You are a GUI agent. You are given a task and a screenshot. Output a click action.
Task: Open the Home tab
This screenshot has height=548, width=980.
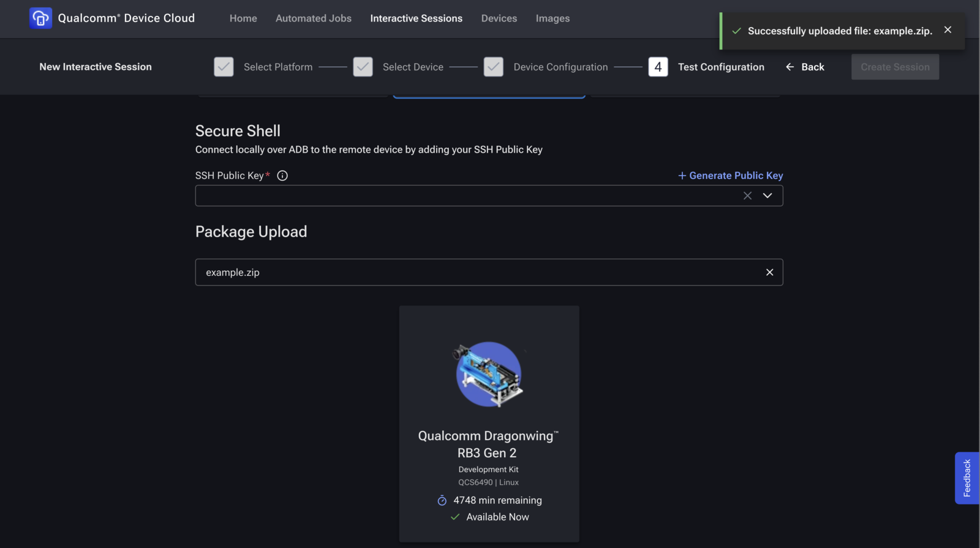click(243, 18)
